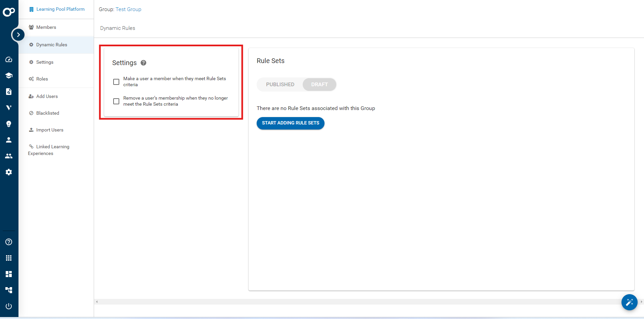Viewport: 644px width, 319px height.
Task: Open the document search reports icon
Action: tap(9, 92)
